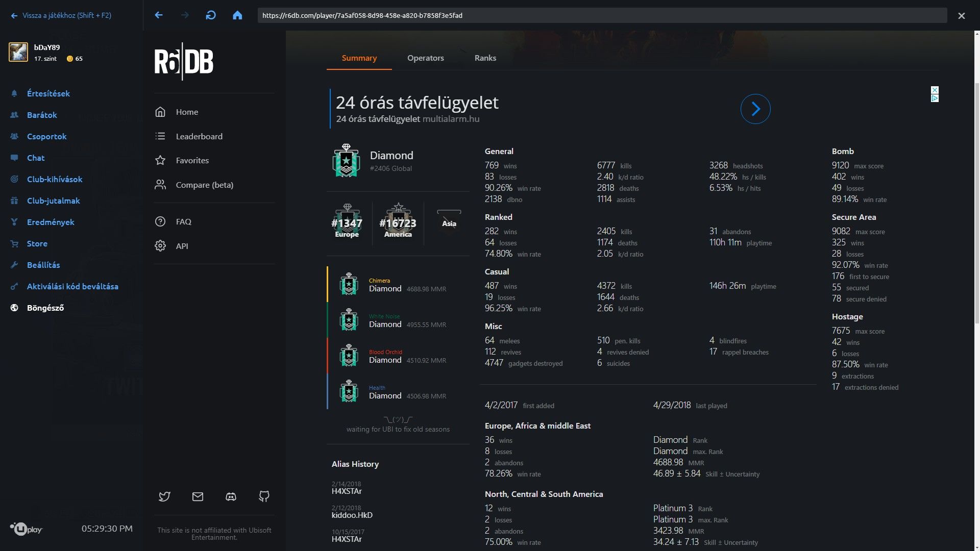Go back using browser back arrow

point(159,15)
